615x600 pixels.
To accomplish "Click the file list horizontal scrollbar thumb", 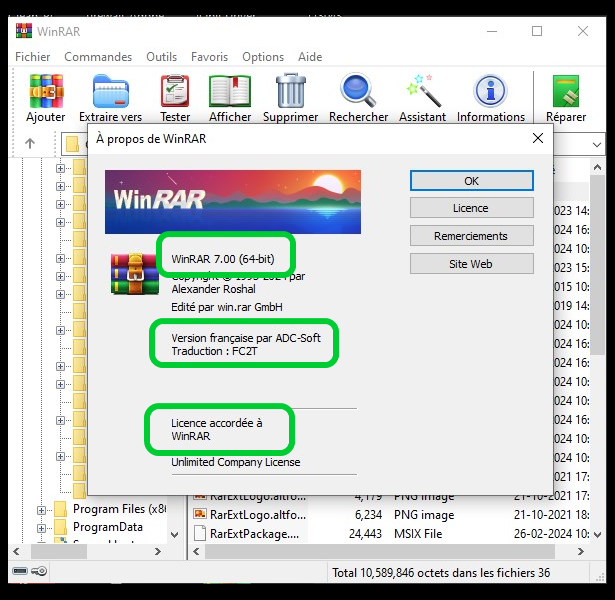I will [380, 551].
